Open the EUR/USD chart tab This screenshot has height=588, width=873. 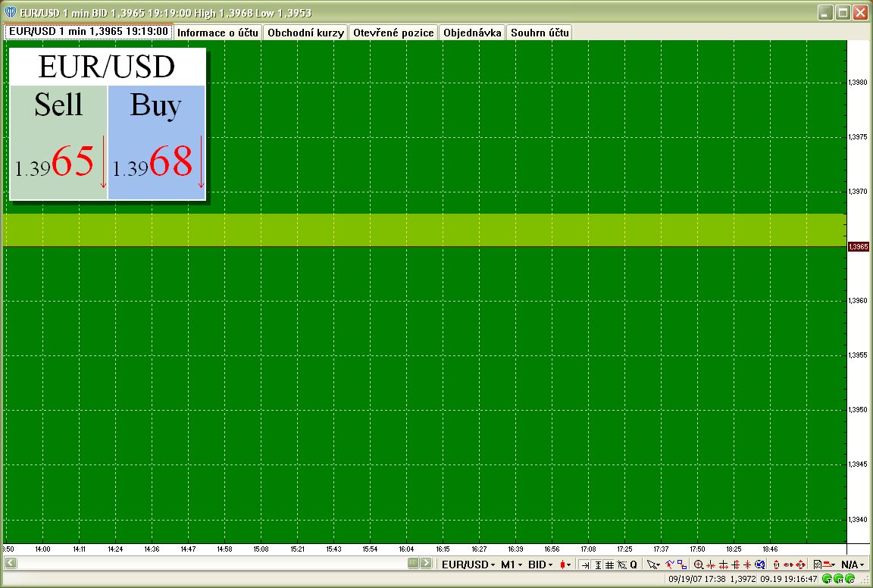pyautogui.click(x=88, y=32)
